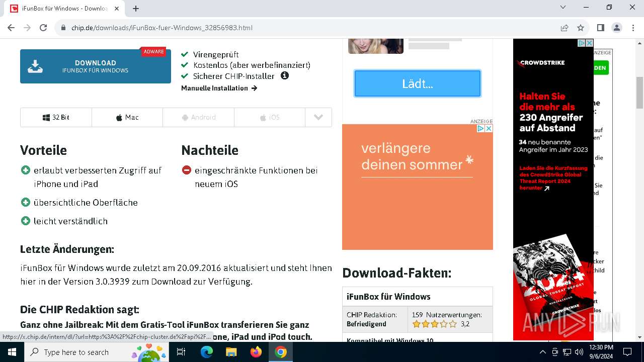The height and width of the screenshot is (362, 644).
Task: Click the 'Virengeprüft' checkmark text
Action: tap(216, 54)
